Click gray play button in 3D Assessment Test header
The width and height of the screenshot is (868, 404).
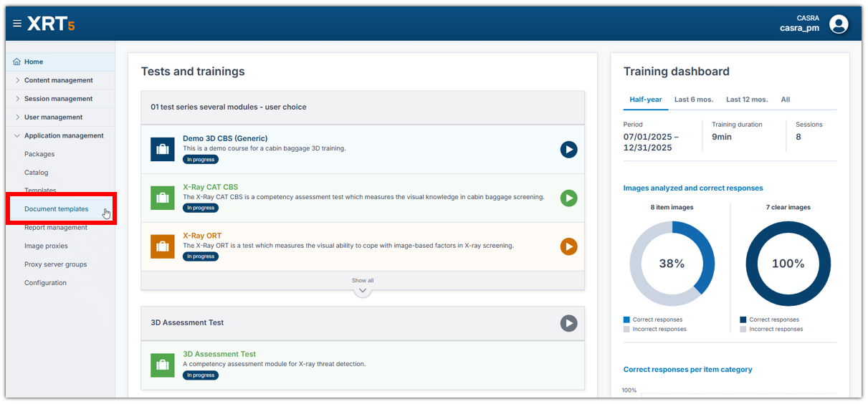click(568, 323)
